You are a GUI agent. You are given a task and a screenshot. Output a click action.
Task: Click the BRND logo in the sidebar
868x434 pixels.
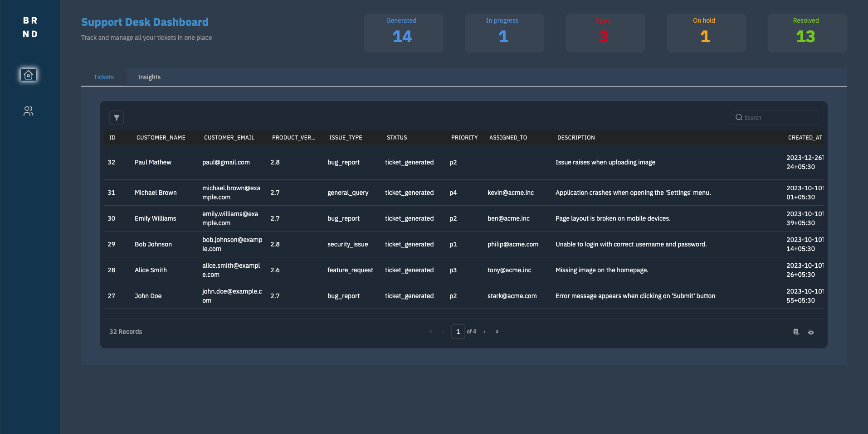[x=30, y=27]
